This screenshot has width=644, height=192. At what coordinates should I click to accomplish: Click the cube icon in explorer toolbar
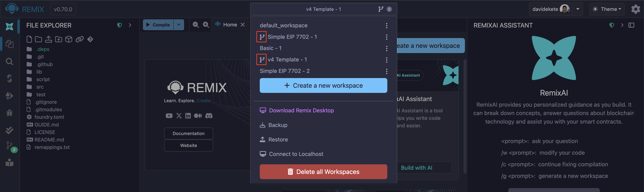[x=69, y=39]
